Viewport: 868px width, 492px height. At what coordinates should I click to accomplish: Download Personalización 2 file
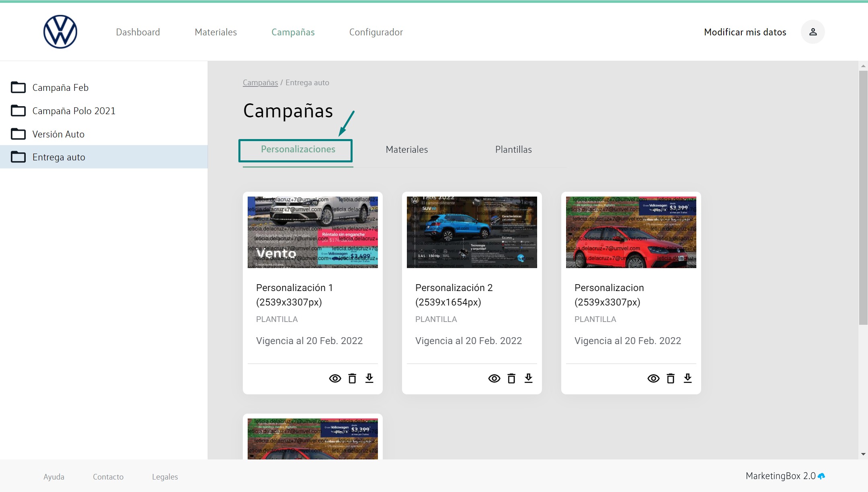[x=528, y=378]
